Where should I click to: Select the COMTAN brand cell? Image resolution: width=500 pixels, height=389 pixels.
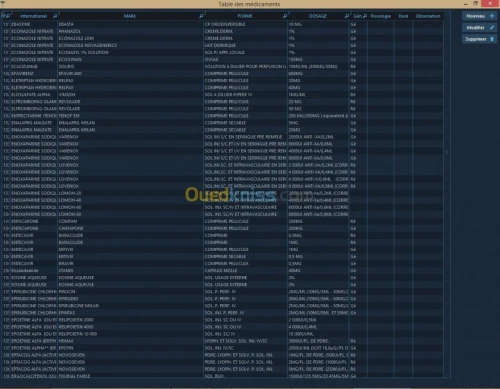130,221
